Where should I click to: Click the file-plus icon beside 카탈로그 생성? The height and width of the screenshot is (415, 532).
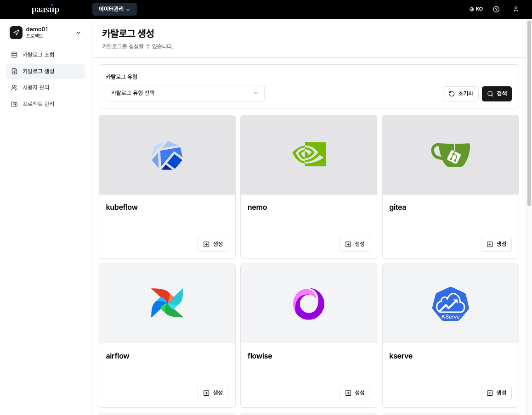coord(14,71)
